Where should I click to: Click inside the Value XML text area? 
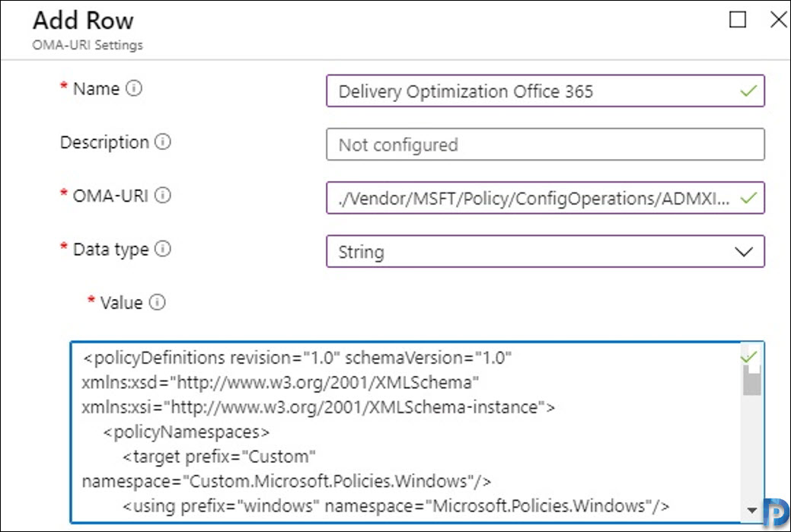point(416,432)
